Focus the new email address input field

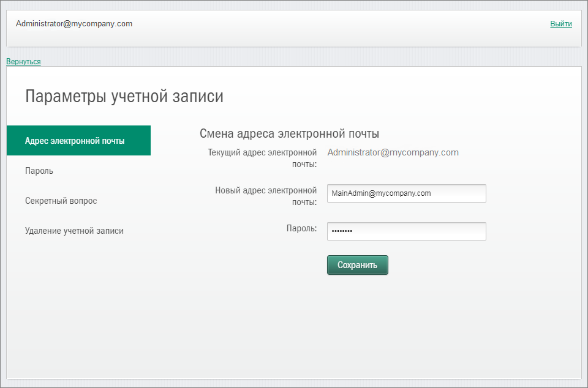[406, 193]
